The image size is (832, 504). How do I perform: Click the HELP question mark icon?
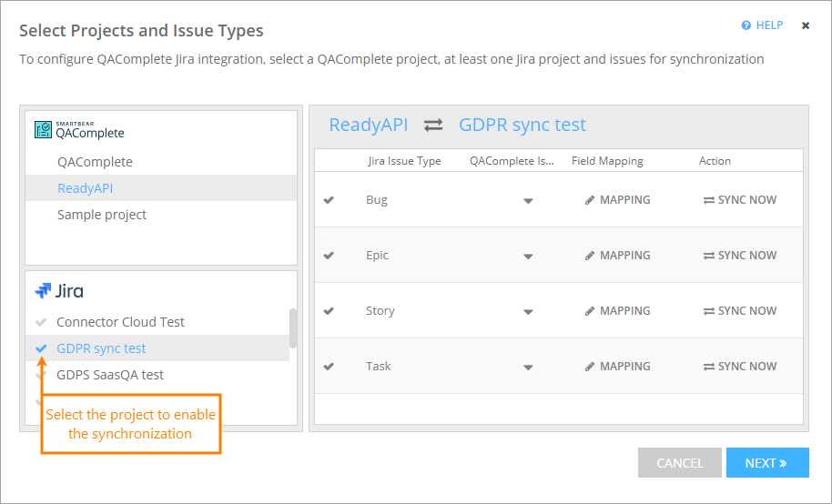tap(746, 25)
